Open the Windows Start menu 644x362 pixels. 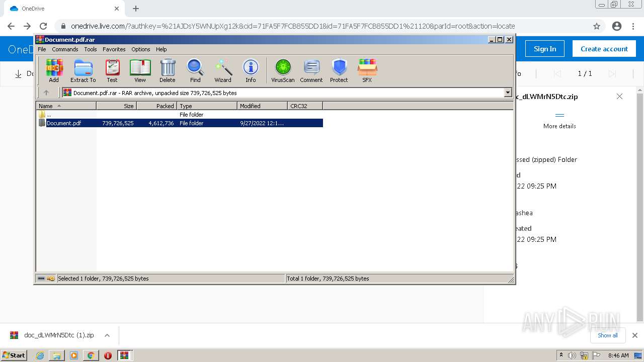coord(14,355)
